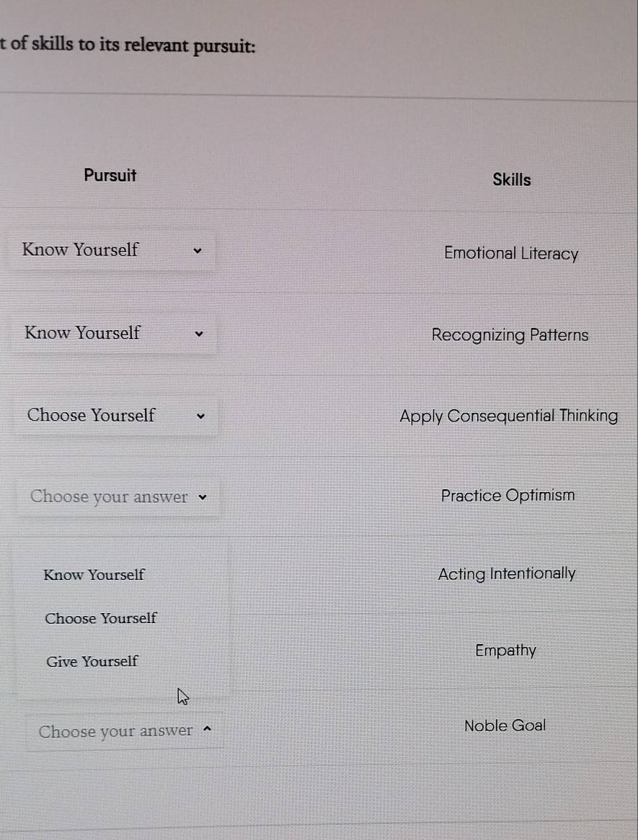Click the 'Noble Goal' skill label
This screenshot has height=840, width=638.
[x=505, y=726]
